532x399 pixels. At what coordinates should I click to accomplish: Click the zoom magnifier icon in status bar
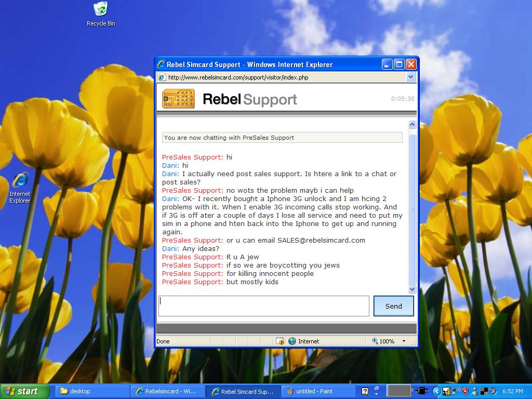375,341
